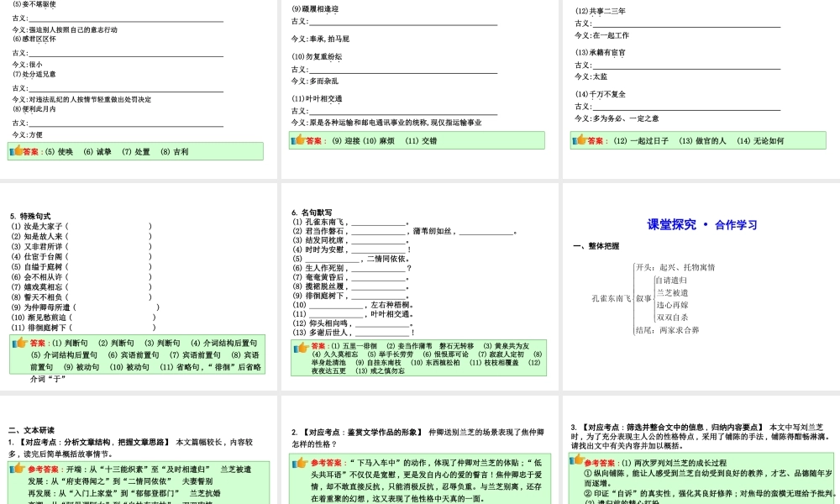Click the line (13) 多谢后世人

coord(354,333)
